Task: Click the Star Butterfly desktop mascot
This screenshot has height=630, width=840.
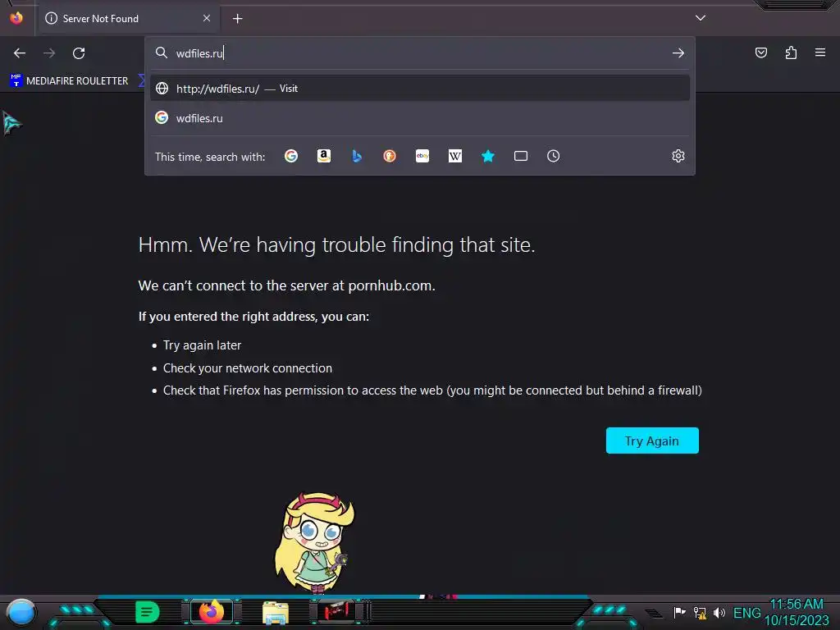Action: [315, 543]
